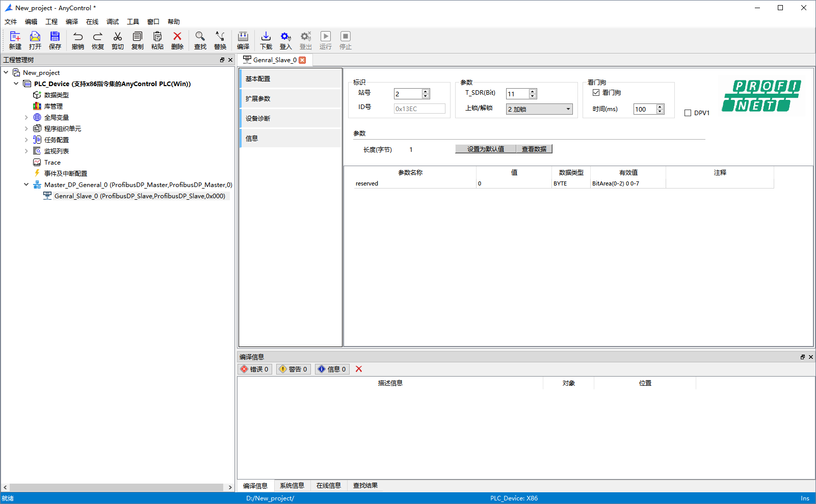Viewport: 816px width, 504px height.
Task: Collapse the Master_DP_General_0 node
Action: pyautogui.click(x=27, y=185)
